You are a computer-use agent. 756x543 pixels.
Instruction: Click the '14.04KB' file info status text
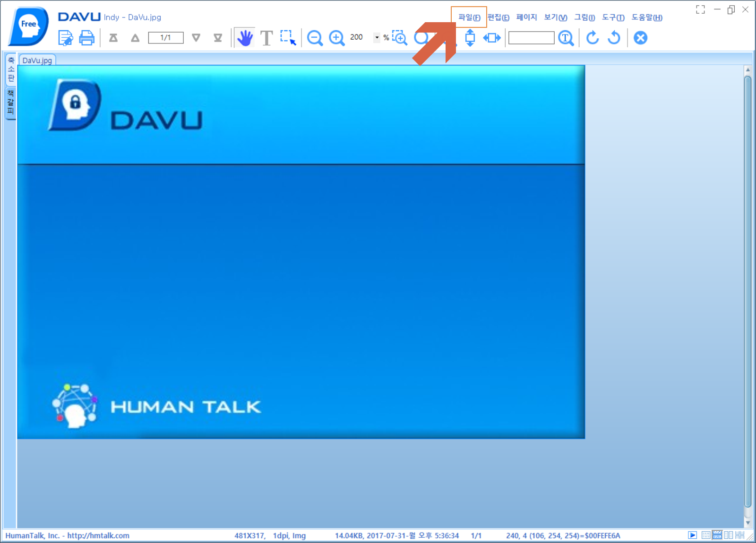(397, 535)
